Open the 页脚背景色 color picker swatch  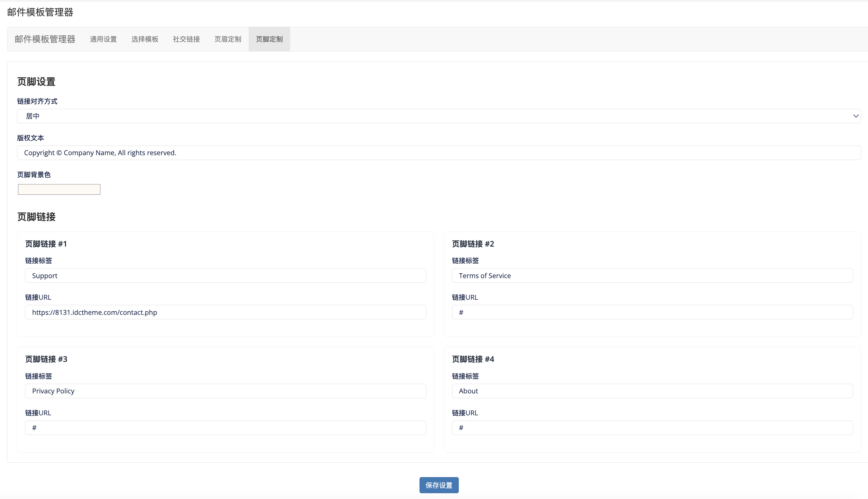click(59, 190)
